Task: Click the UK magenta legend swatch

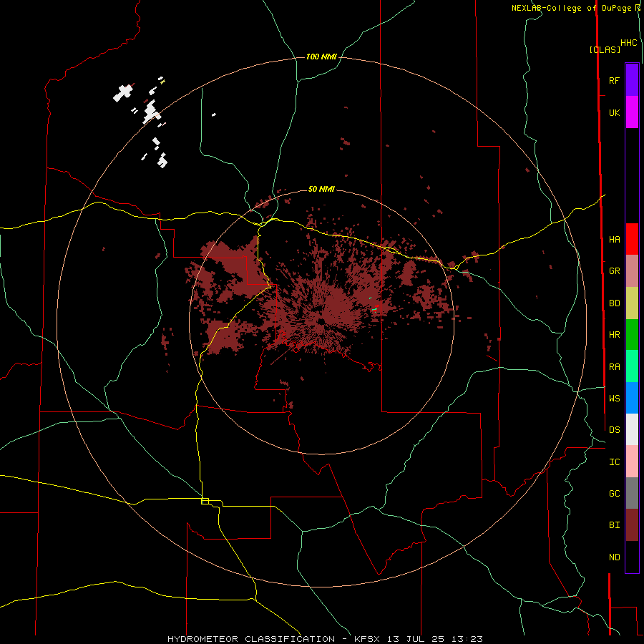Action: click(632, 112)
